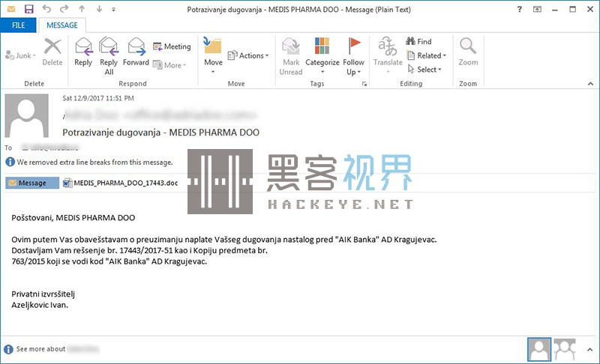The height and width of the screenshot is (364, 600).
Task: Open Customize Quick Access Toolbar dropdown
Action: 114,10
